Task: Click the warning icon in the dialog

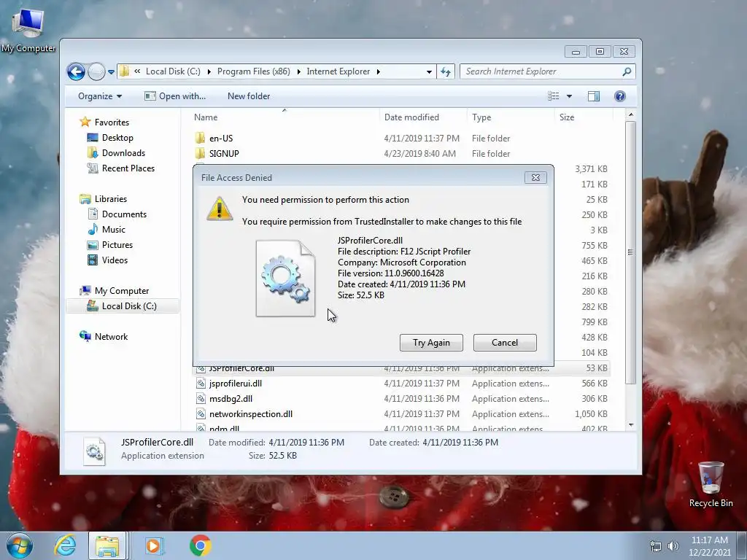Action: click(219, 209)
